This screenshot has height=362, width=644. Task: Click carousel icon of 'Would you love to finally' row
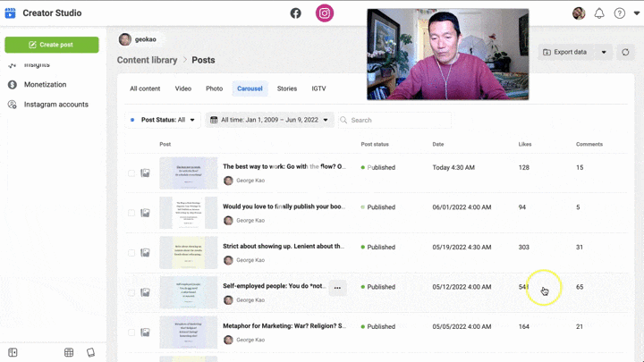tap(146, 213)
